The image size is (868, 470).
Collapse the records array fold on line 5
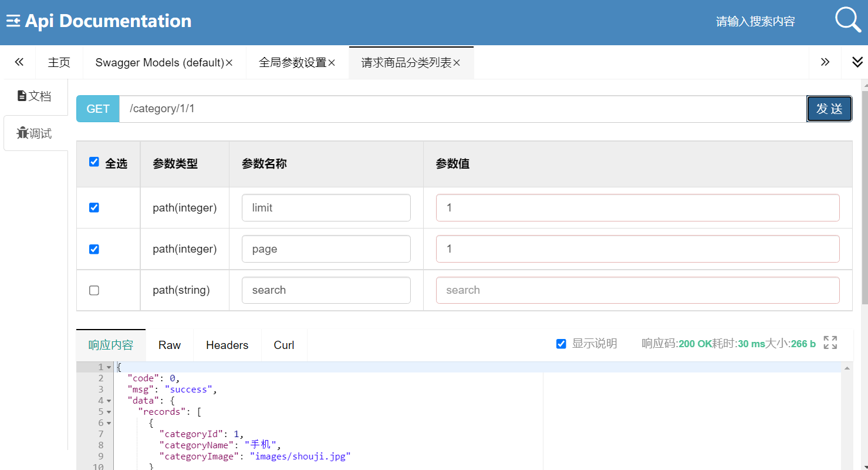pyautogui.click(x=109, y=412)
